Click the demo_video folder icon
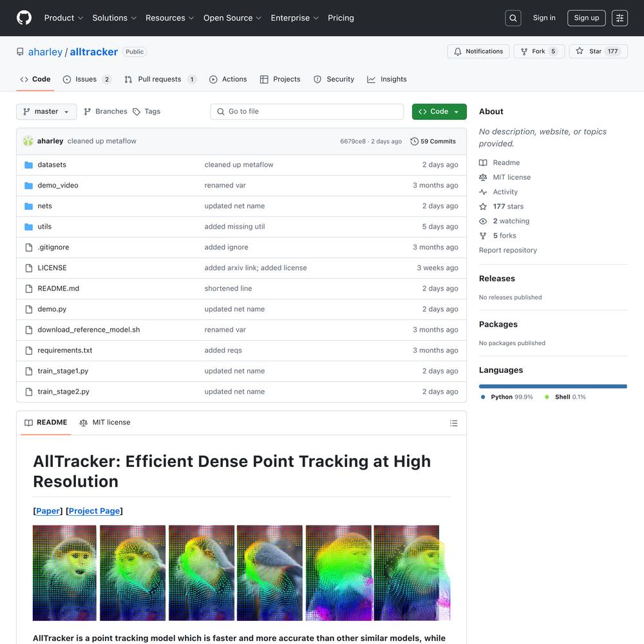The height and width of the screenshot is (644, 644). (28, 185)
